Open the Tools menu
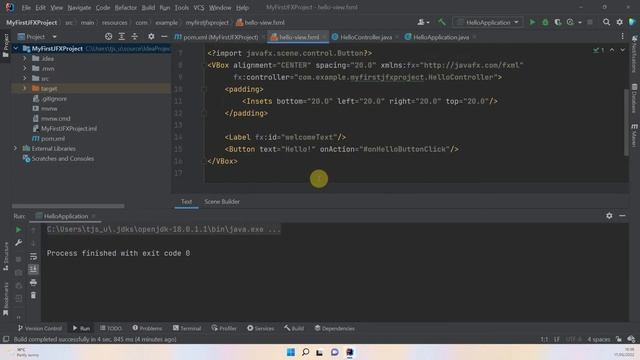The width and height of the screenshot is (640, 360). [x=182, y=8]
